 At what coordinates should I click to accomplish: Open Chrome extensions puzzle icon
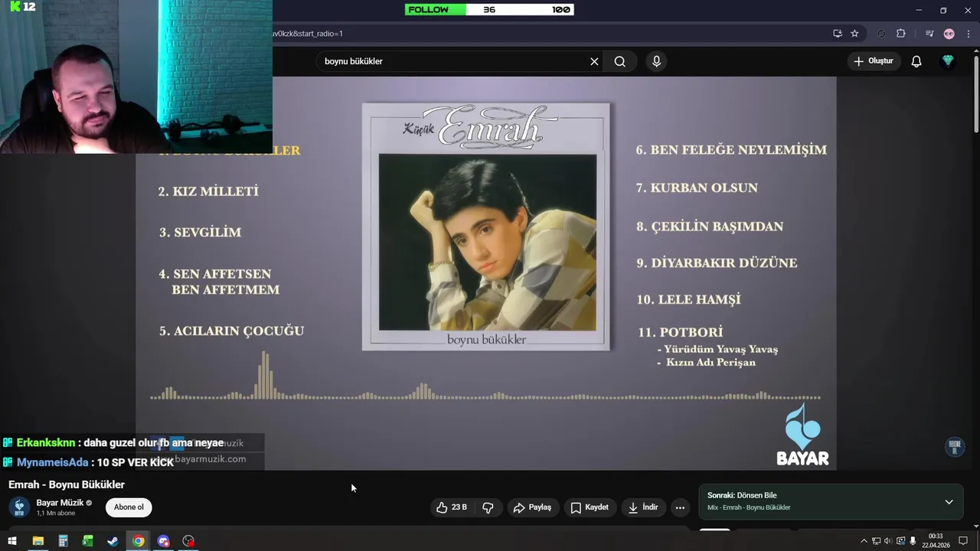coord(900,34)
